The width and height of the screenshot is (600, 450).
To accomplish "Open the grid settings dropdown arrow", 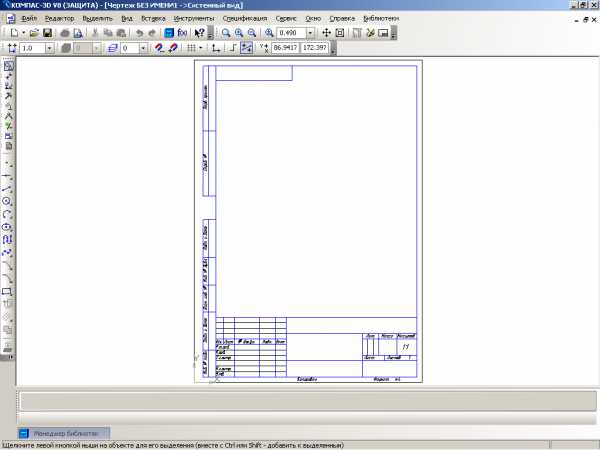I will 200,48.
